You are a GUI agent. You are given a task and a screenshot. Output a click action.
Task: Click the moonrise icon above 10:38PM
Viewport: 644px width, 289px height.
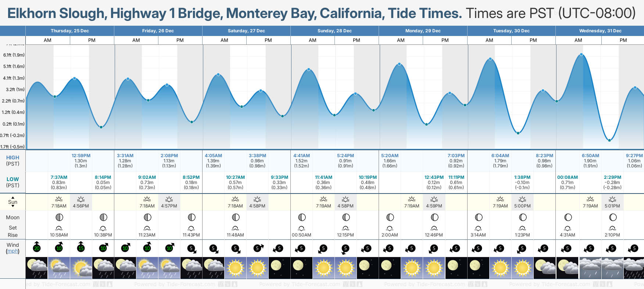103,228
